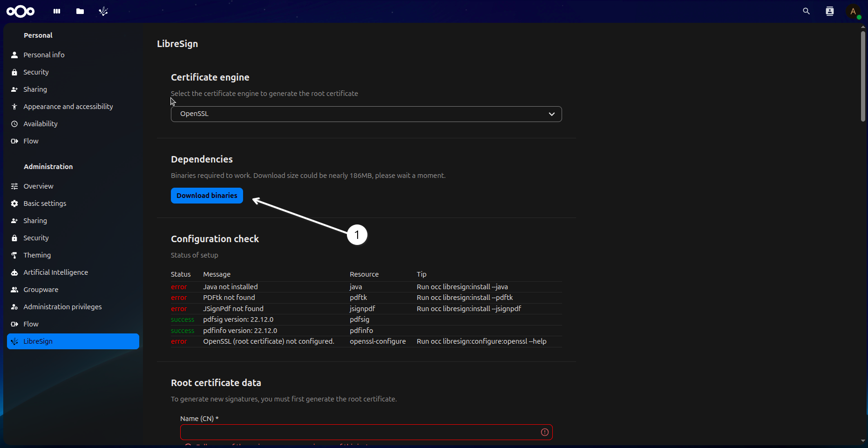
Task: Select the LibreSign sidebar entry
Action: (73, 341)
